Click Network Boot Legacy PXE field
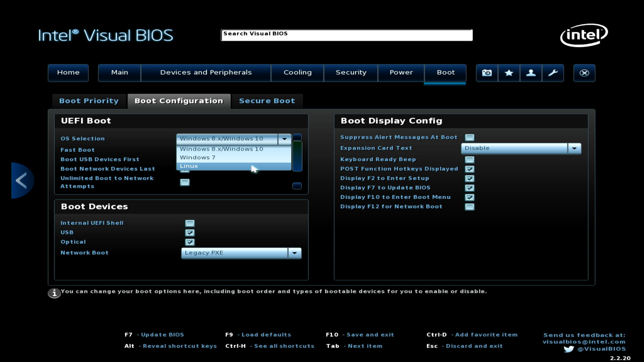The width and height of the screenshot is (644, 362). coord(234,253)
